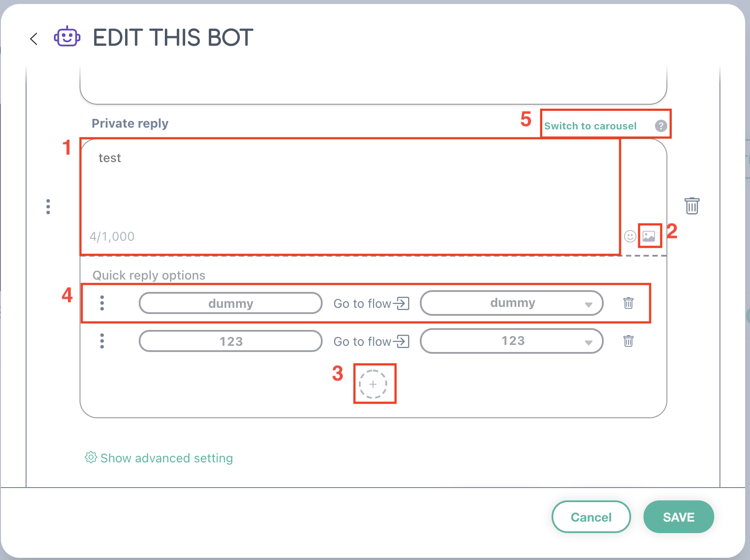Image resolution: width=750 pixels, height=560 pixels.
Task: Show advanced setting
Action: point(159,458)
